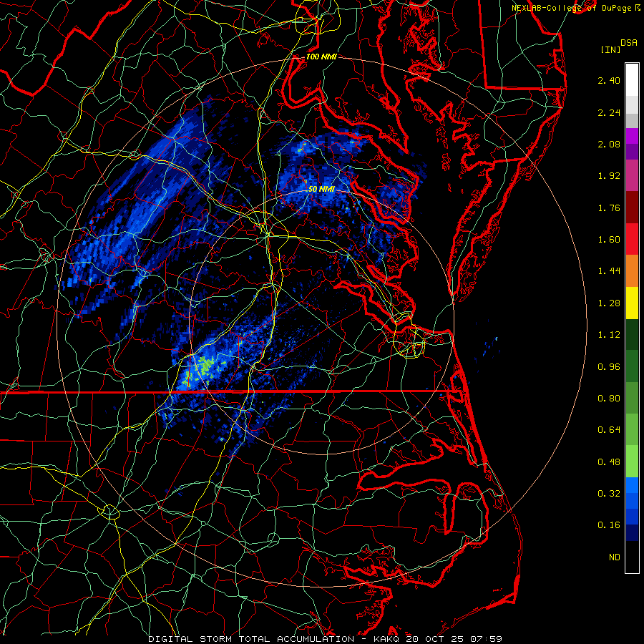Select the 0.48 legend value
Screen dimensions: 644x644
pos(609,462)
